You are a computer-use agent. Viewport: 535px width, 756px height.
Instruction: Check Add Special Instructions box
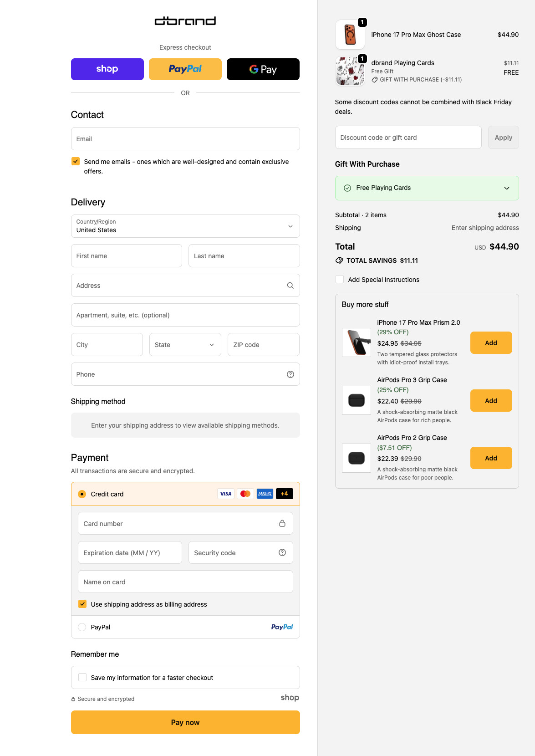pos(340,279)
